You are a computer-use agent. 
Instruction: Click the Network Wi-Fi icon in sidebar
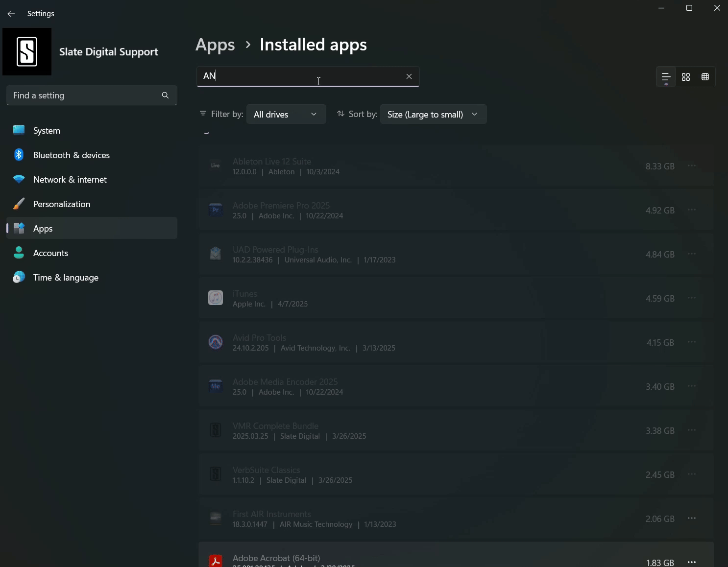pyautogui.click(x=19, y=179)
